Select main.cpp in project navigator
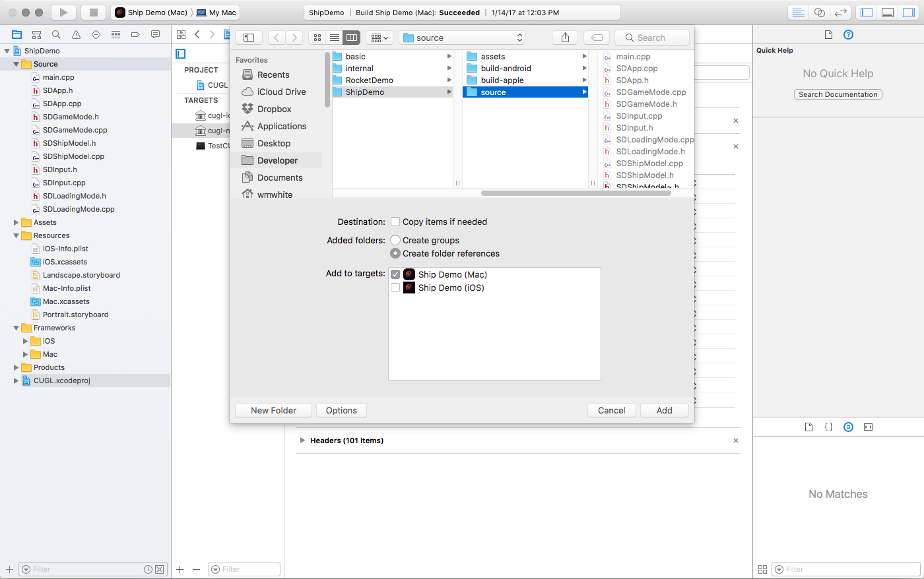The width and height of the screenshot is (924, 579). click(58, 77)
